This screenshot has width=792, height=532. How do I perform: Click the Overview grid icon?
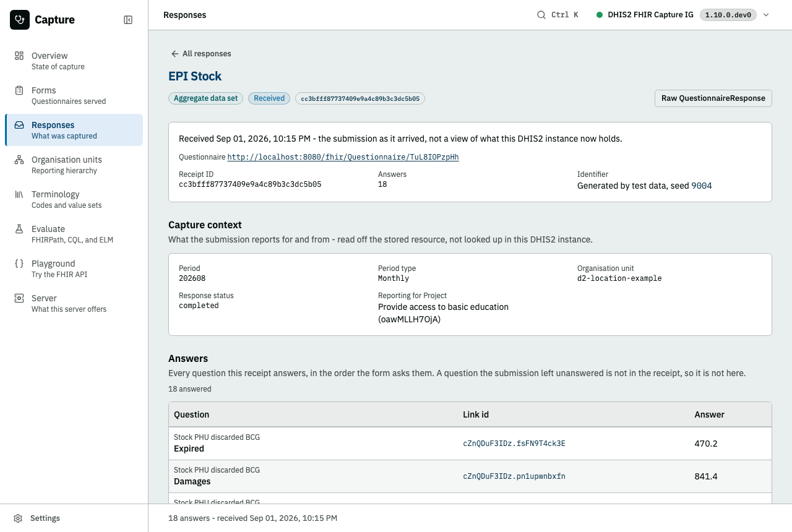tap(19, 56)
